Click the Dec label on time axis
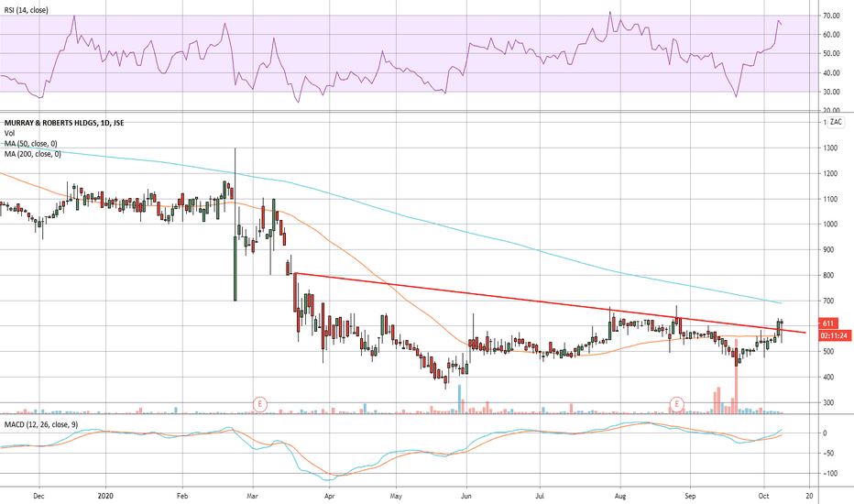Viewport: 854px width, 504px height. click(x=38, y=497)
